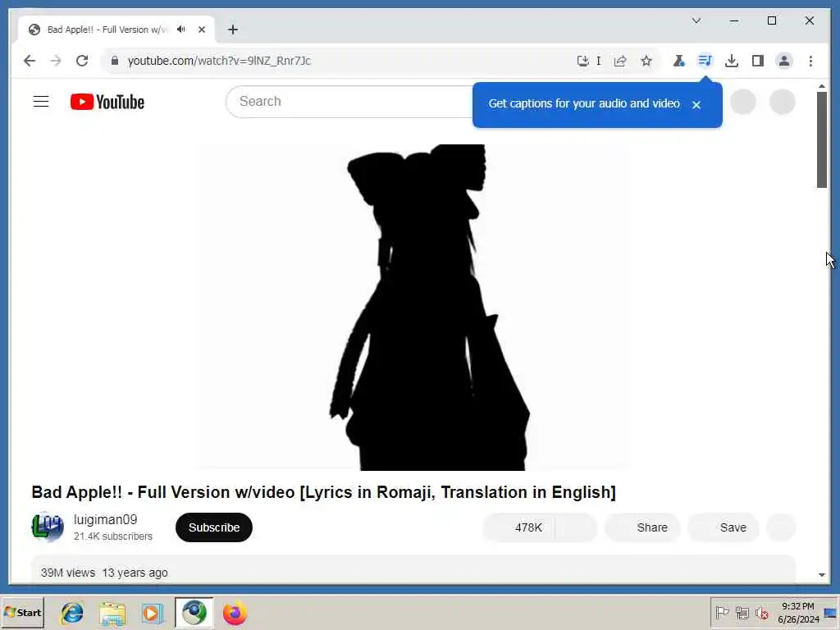Screen dimensions: 840x630
Task: Like the video showing 478K
Action: point(519,527)
